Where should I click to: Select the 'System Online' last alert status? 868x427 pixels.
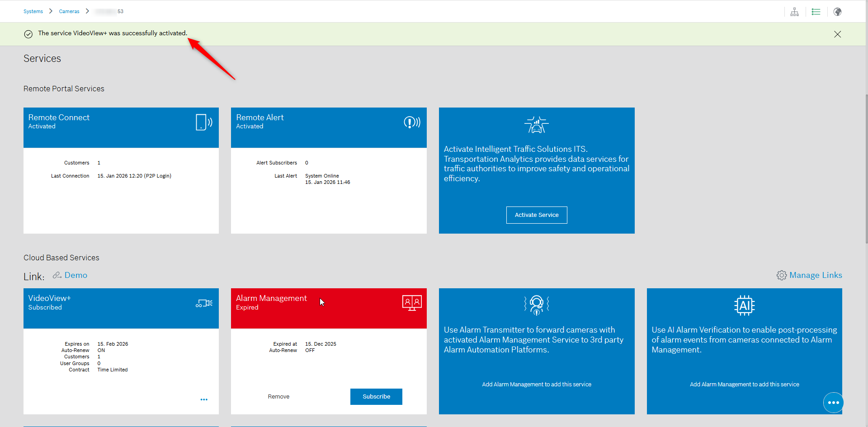click(x=322, y=176)
